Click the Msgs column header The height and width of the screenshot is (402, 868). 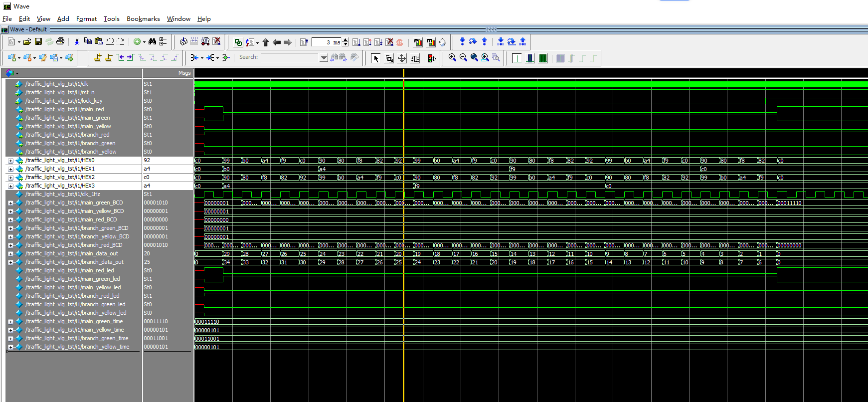pyautogui.click(x=184, y=73)
